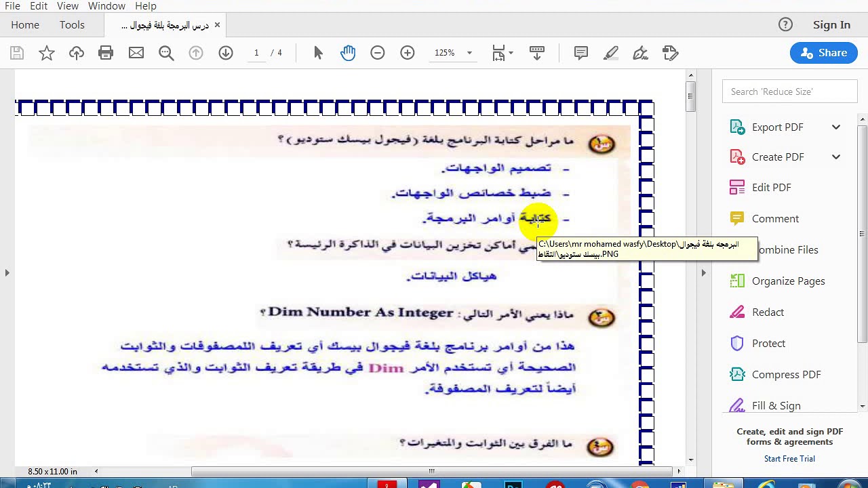
Task: Expand the Export PDF options chevron
Action: 836,127
